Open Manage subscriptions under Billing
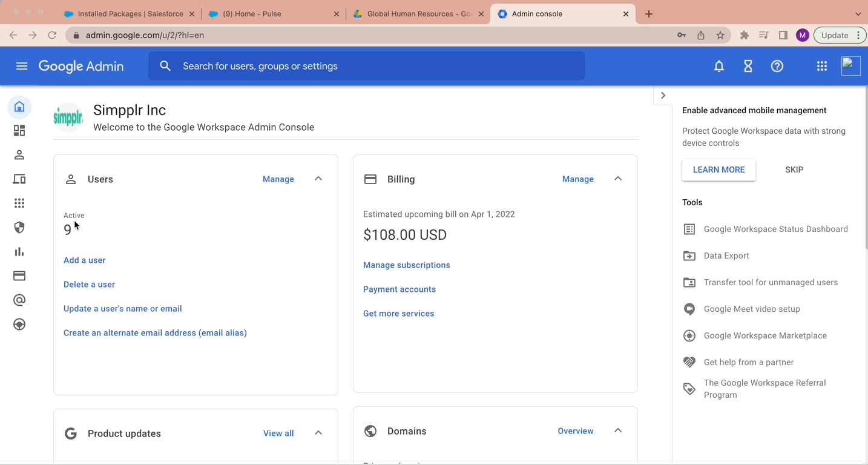The image size is (868, 465). click(x=406, y=265)
